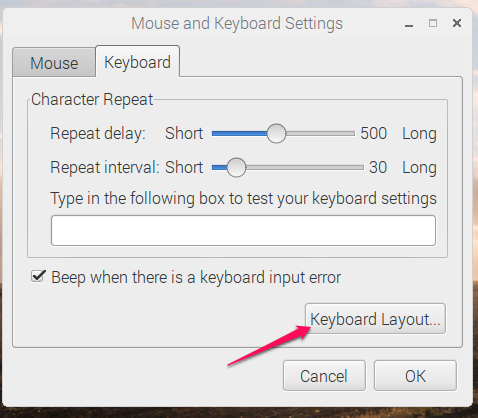478x418 pixels.
Task: Toggle Beep on keyboard input error checkbox
Action: (38, 277)
